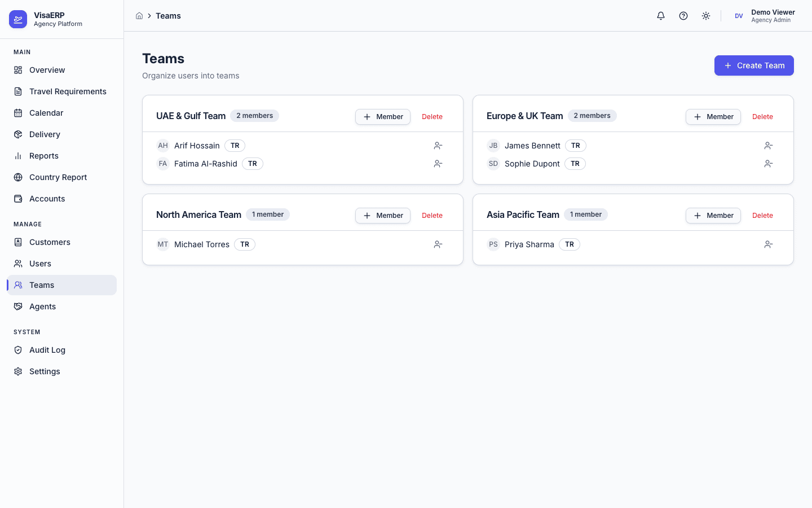Open Agents from the Manage section
This screenshot has height=508, width=812.
pyautogui.click(x=42, y=306)
